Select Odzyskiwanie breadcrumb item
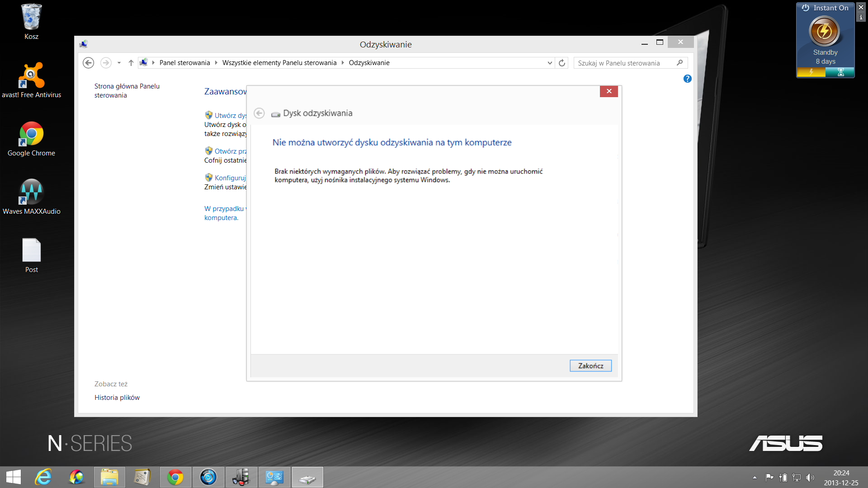 click(369, 63)
